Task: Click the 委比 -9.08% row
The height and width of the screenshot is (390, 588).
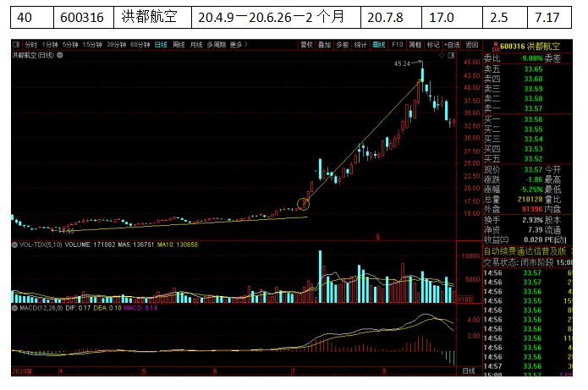Action: pyautogui.click(x=527, y=58)
